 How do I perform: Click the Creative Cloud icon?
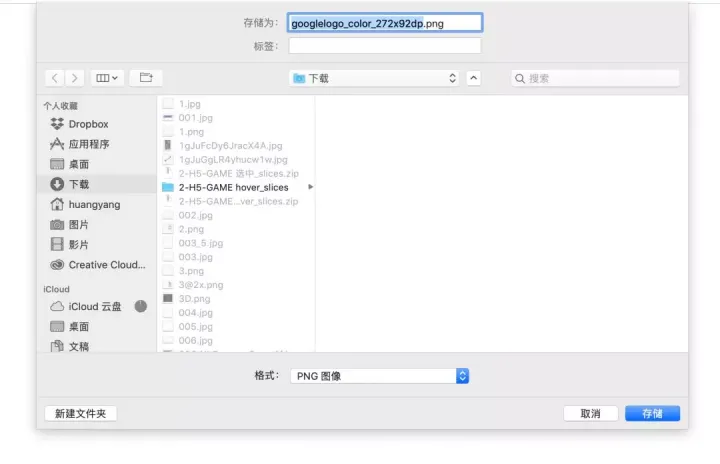(x=57, y=265)
